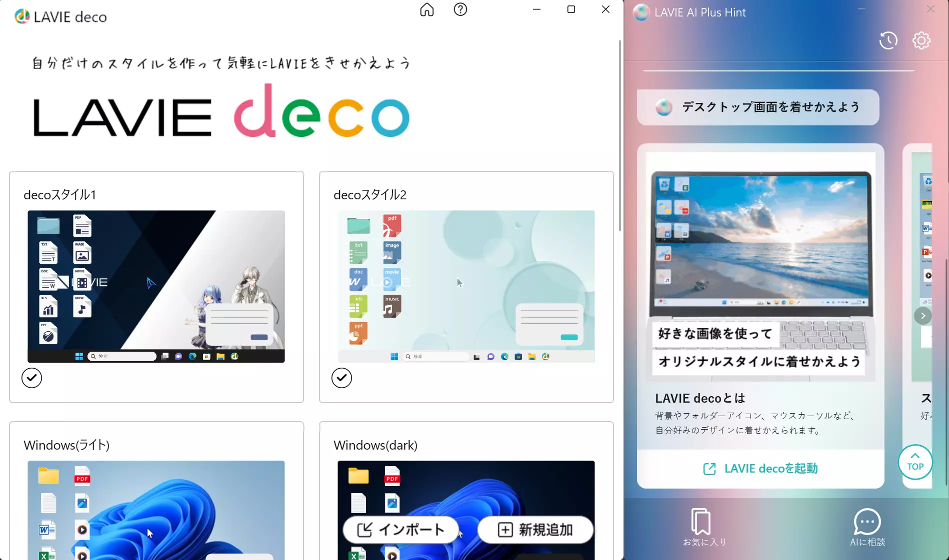The width and height of the screenshot is (949, 560).
Task: Open the help question-mark icon
Action: [460, 9]
